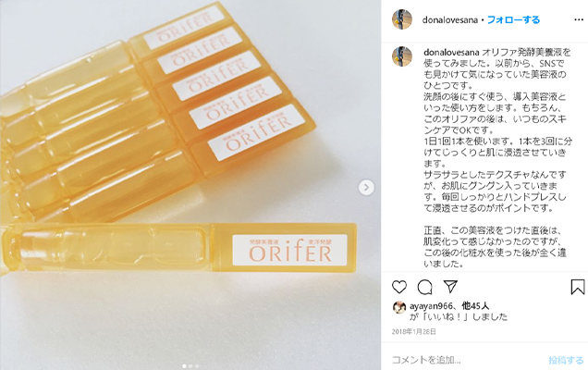Open more options three-dot menu

[579, 20]
